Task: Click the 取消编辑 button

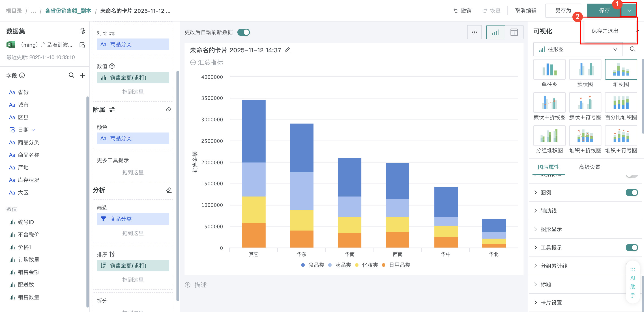Action: (526, 11)
